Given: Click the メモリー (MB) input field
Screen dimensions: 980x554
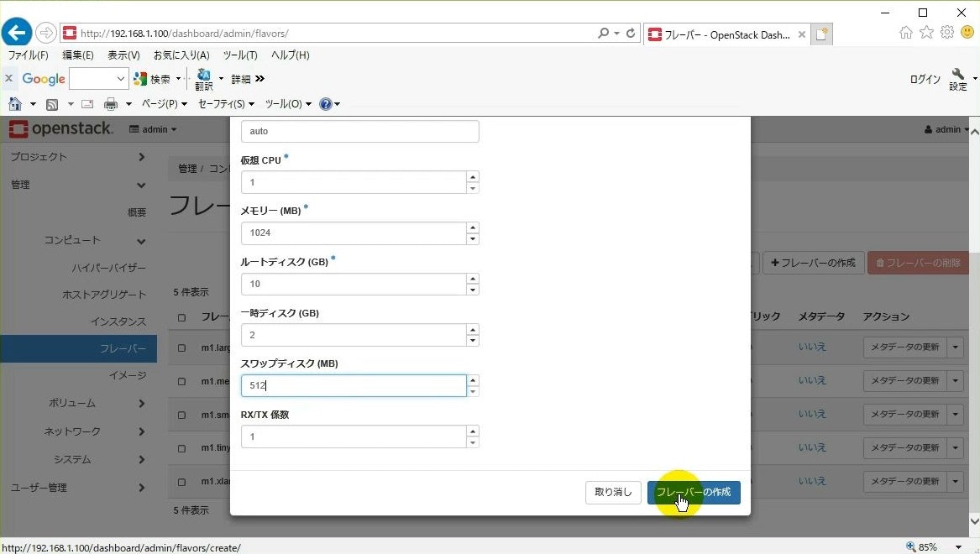Looking at the screenshot, I should 354,233.
